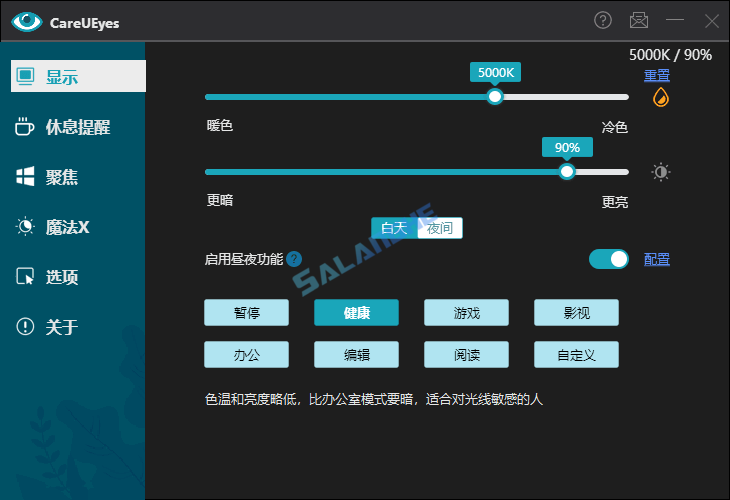Click the preset description text about 色温和亮度略低
730x500 pixels.
(374, 399)
